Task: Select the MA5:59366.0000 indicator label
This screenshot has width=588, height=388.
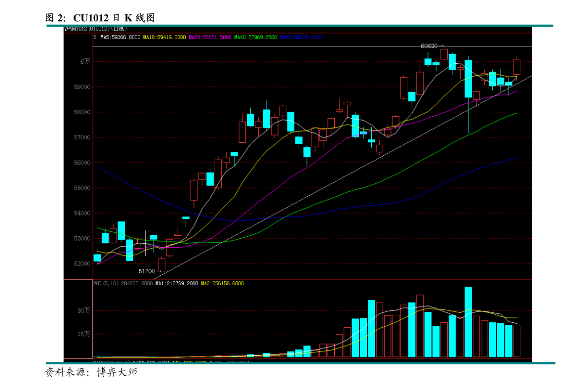Action: click(x=120, y=37)
